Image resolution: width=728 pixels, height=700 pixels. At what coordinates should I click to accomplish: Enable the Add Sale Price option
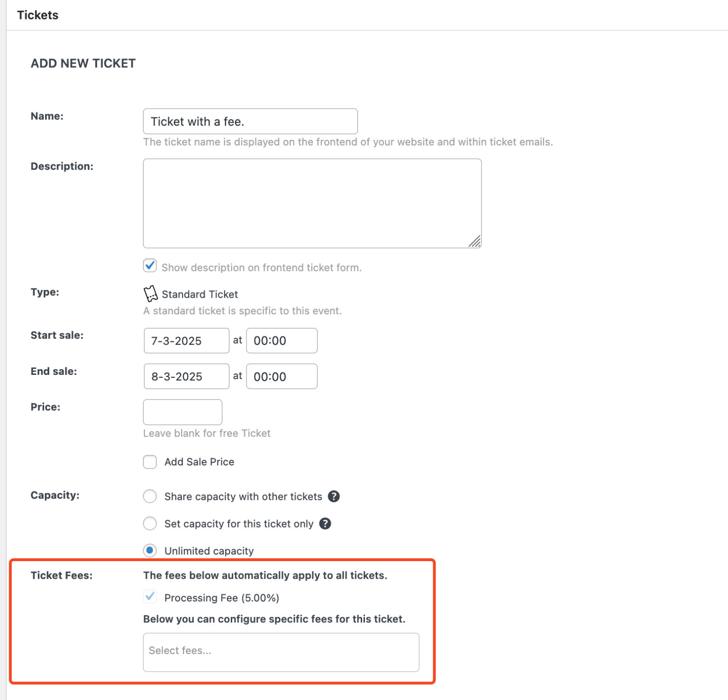coord(149,462)
